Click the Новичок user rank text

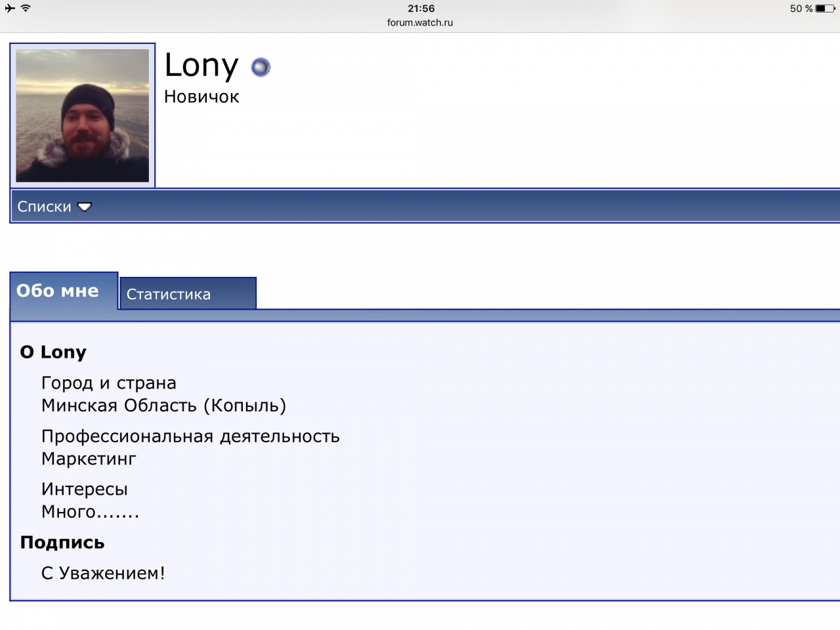pyautogui.click(x=201, y=96)
